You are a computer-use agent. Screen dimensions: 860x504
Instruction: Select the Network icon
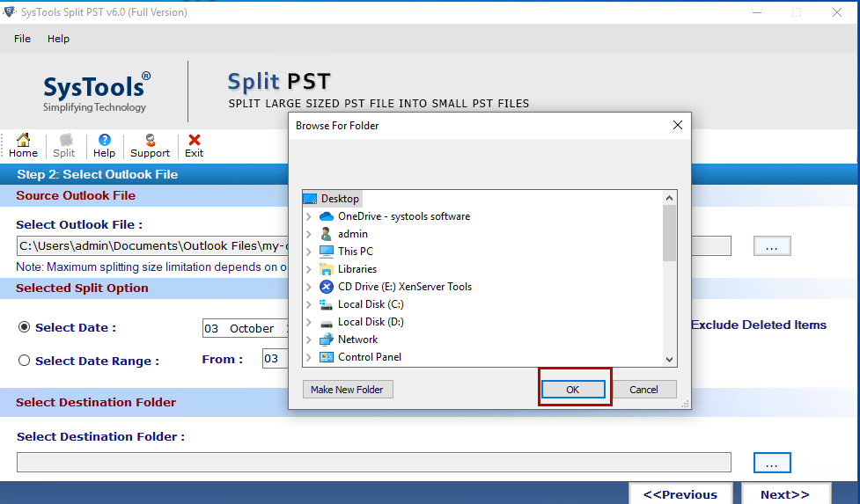[327, 340]
